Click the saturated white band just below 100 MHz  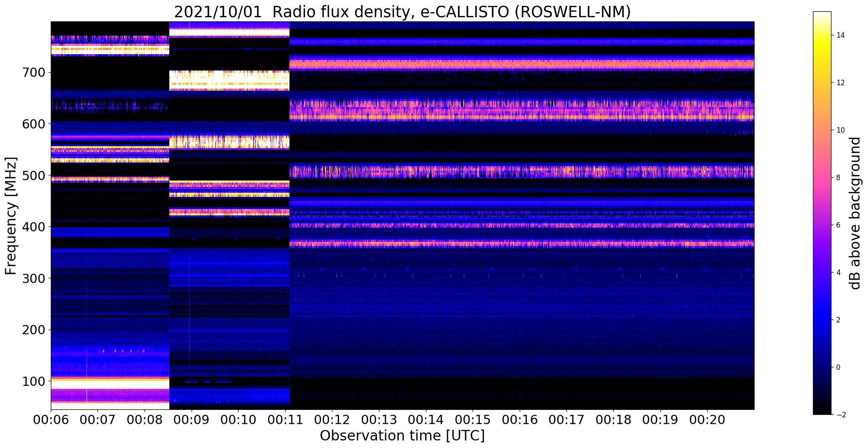pos(110,385)
